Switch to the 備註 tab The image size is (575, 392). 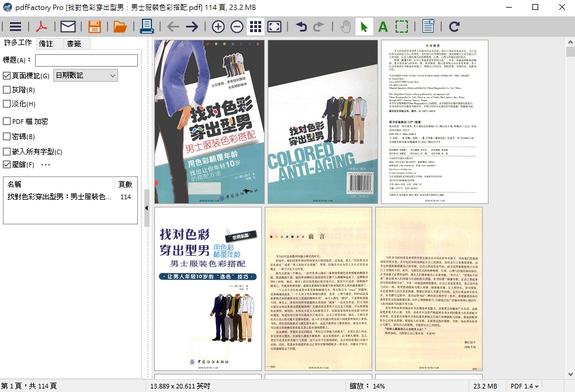46,43
